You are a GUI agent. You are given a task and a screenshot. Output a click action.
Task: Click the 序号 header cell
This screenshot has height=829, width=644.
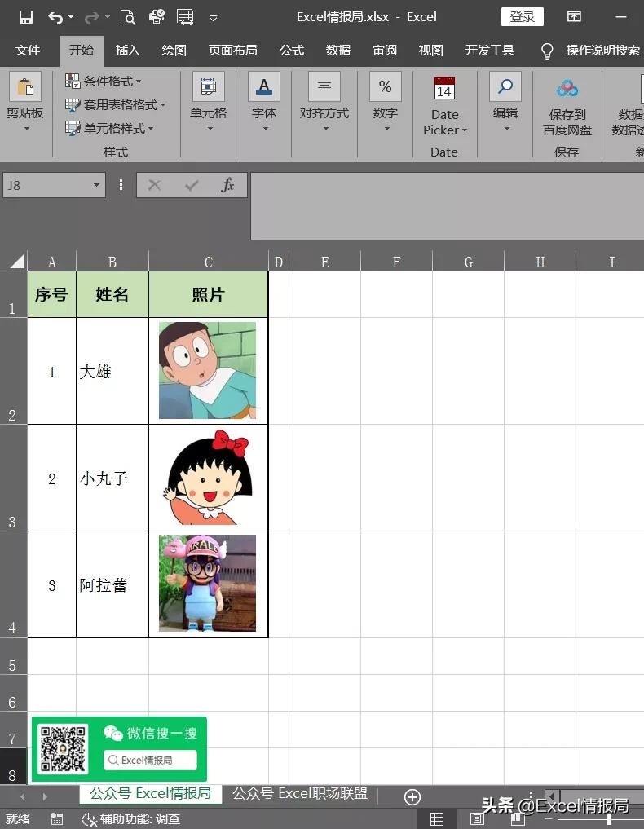pyautogui.click(x=51, y=294)
